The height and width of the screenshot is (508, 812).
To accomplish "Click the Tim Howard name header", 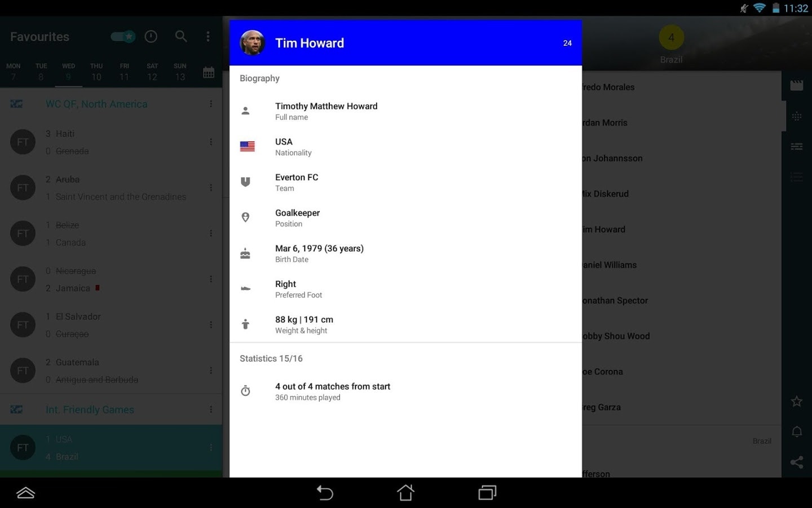I will (x=310, y=43).
